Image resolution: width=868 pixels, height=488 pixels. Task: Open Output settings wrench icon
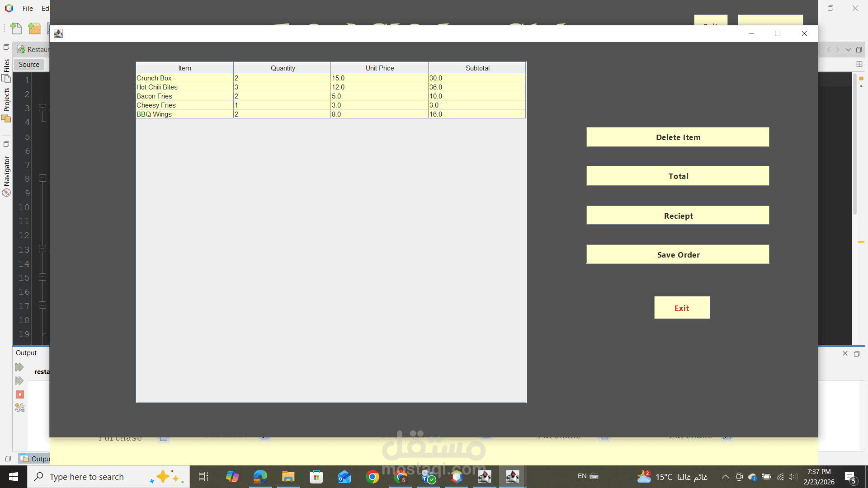click(x=20, y=408)
